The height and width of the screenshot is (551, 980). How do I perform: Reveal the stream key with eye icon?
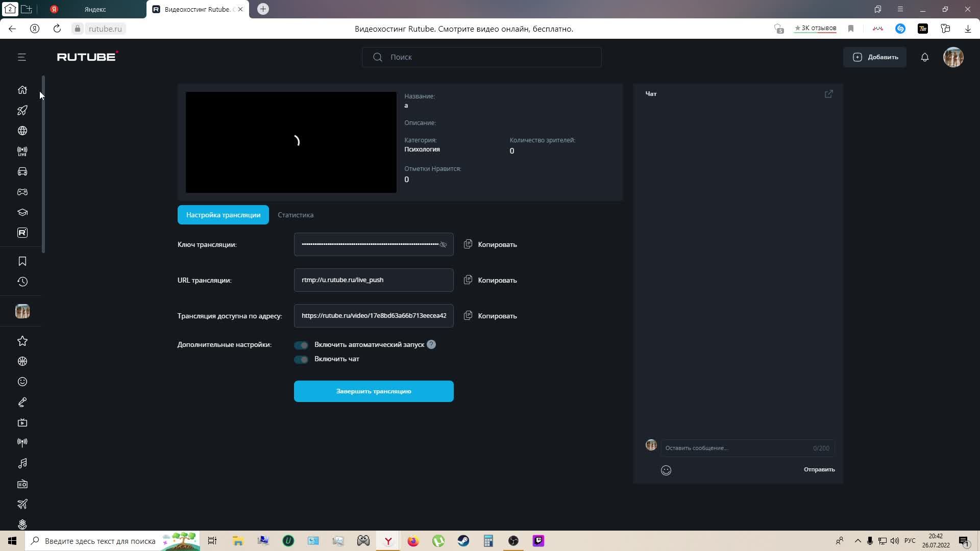tap(443, 245)
